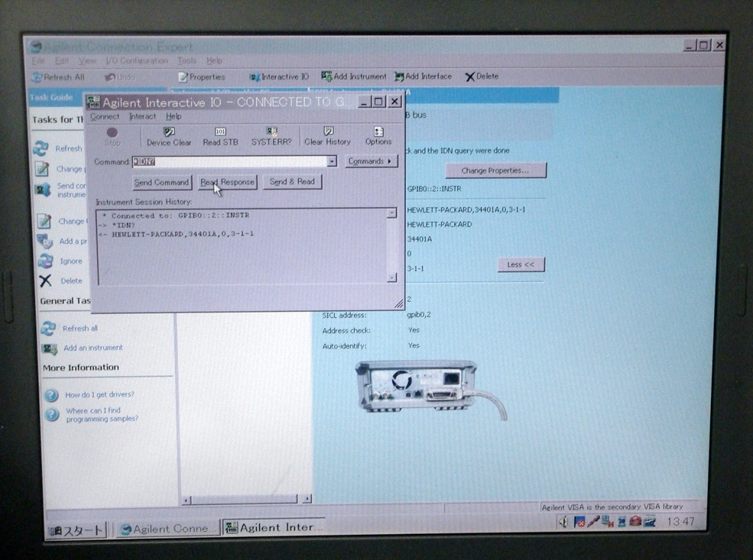Click the '<- HEWLETT-PACKARD,34401A,0,3-1-1' history response
The height and width of the screenshot is (560, 753).
[x=177, y=235]
